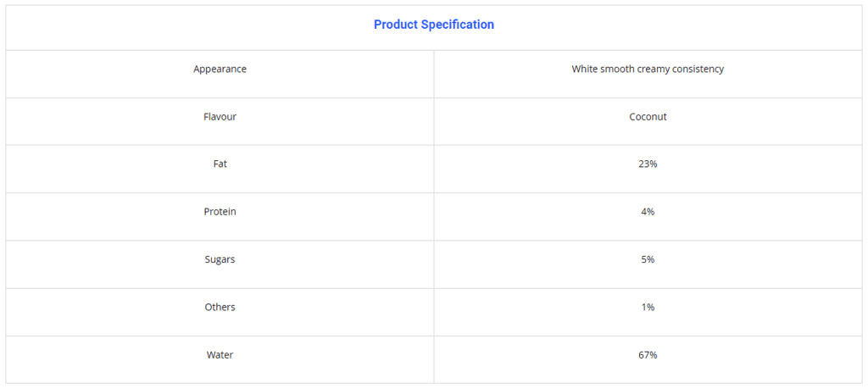This screenshot has width=868, height=389.
Task: Click the 5% sugars value
Action: 648,259
